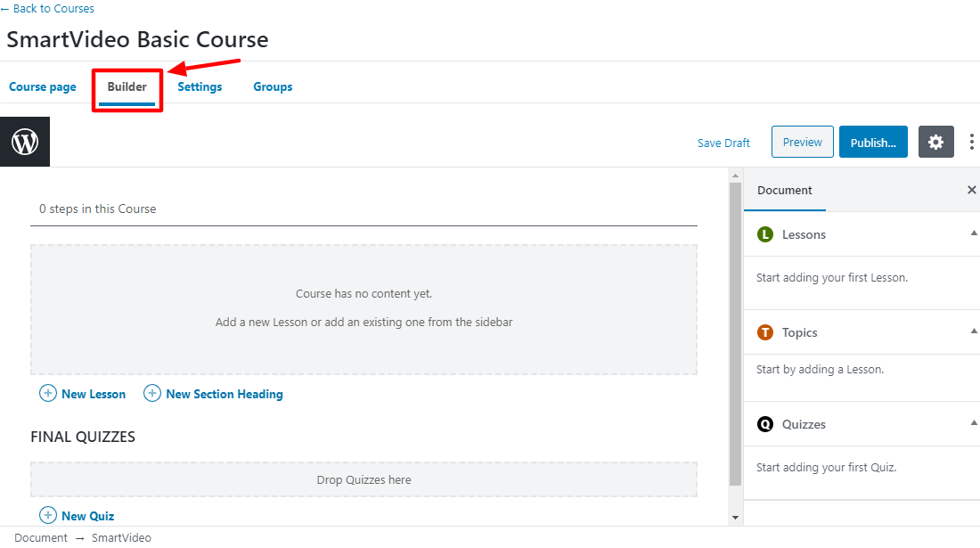The image size is (980, 548).
Task: Click the SmartVideo Basic Course title
Action: (137, 39)
